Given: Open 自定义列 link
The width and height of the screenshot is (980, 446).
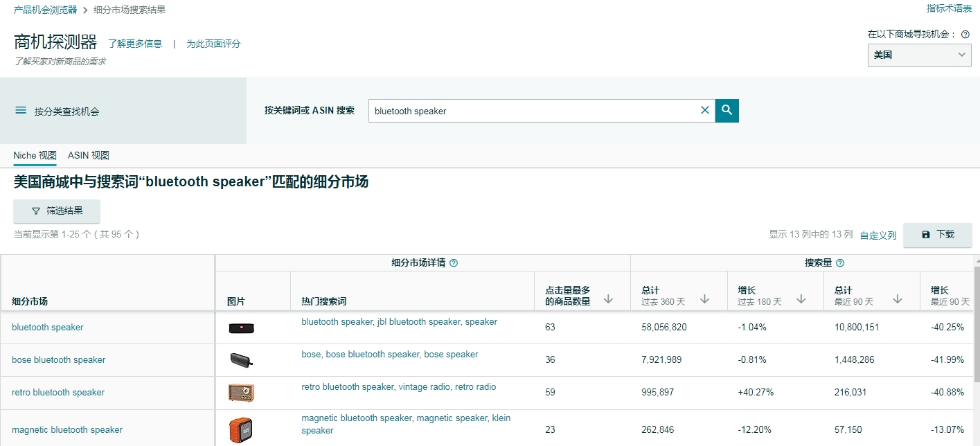Looking at the screenshot, I should tap(877, 235).
